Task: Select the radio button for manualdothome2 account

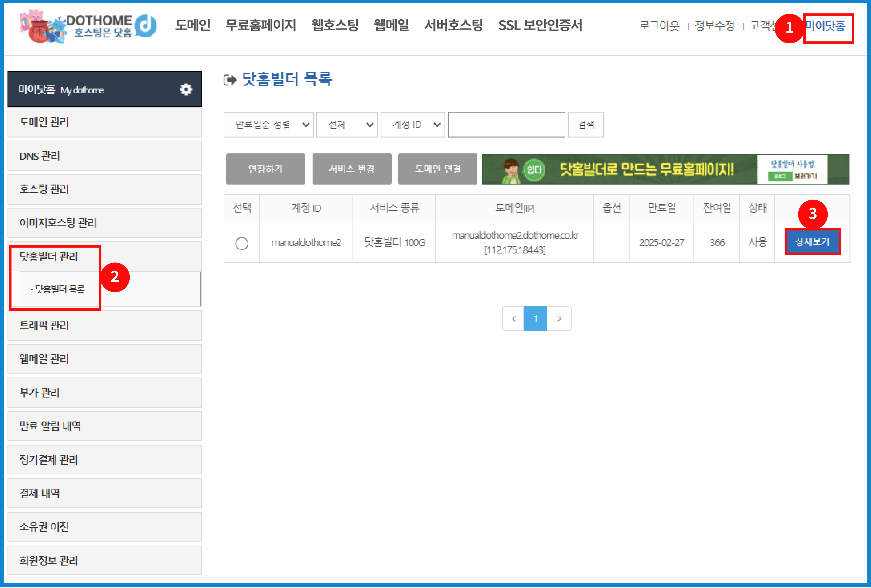Action: [241, 243]
